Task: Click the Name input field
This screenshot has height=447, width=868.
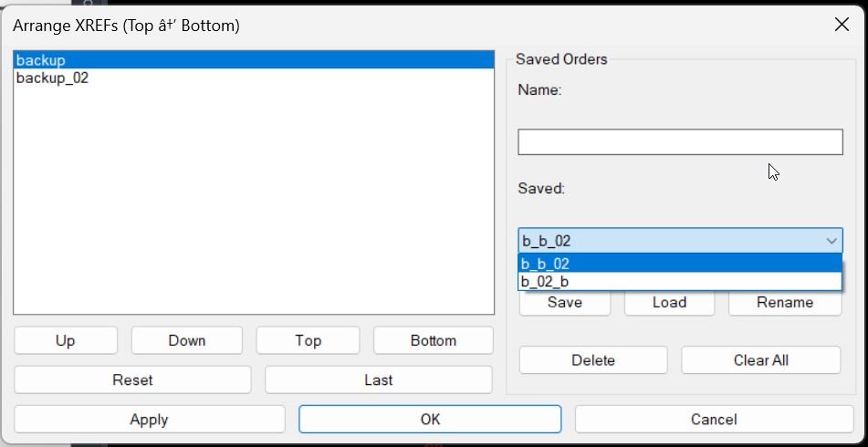Action: (680, 142)
